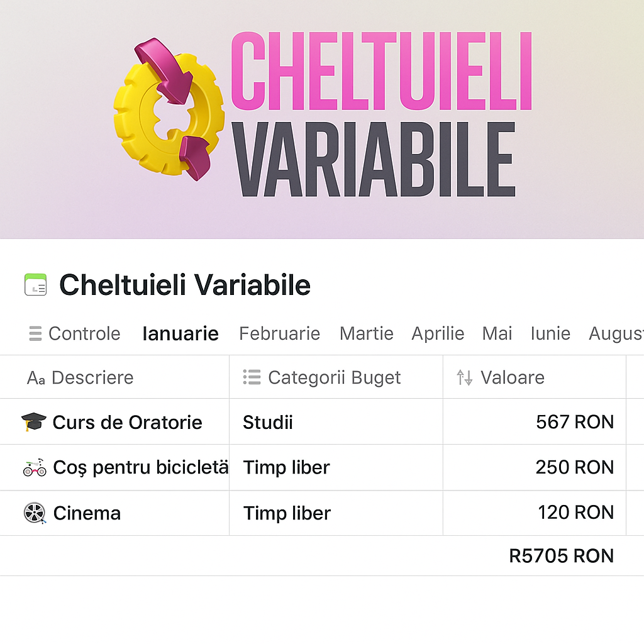Viewport: 644px width, 644px height.
Task: Click the Studii category cell
Action: (268, 423)
